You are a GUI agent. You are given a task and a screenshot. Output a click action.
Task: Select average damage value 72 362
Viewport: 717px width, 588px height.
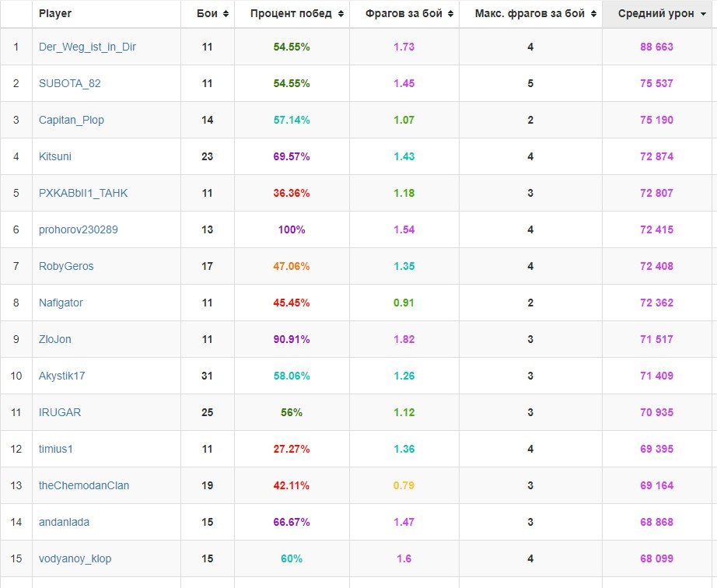656,303
